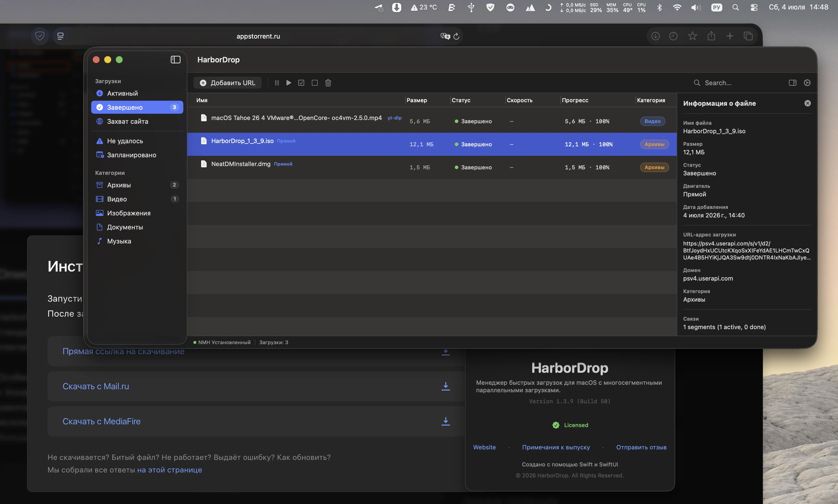Click the download URL text in info panel
Viewport: 838px width, 504px height.
[747, 250]
